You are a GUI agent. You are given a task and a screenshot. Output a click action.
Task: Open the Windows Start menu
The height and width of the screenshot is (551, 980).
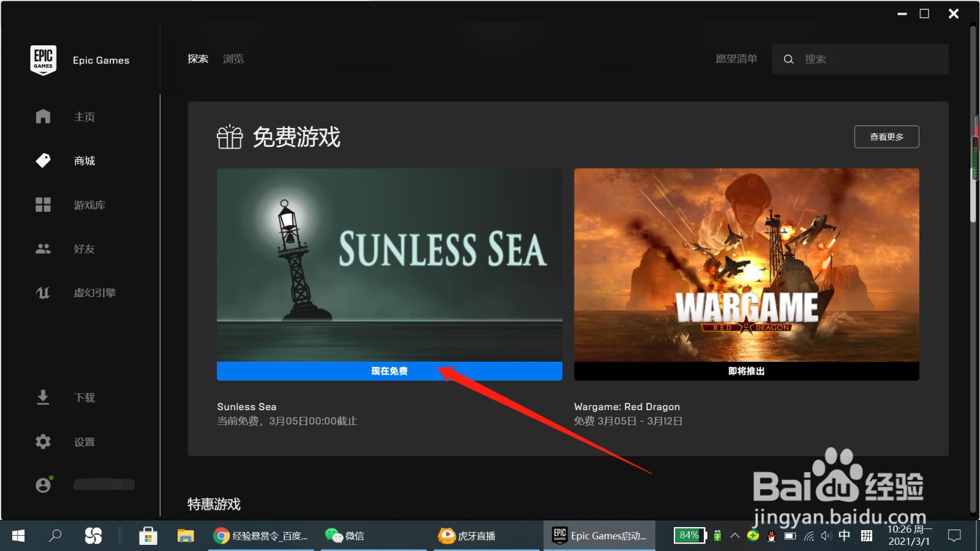[x=18, y=536]
